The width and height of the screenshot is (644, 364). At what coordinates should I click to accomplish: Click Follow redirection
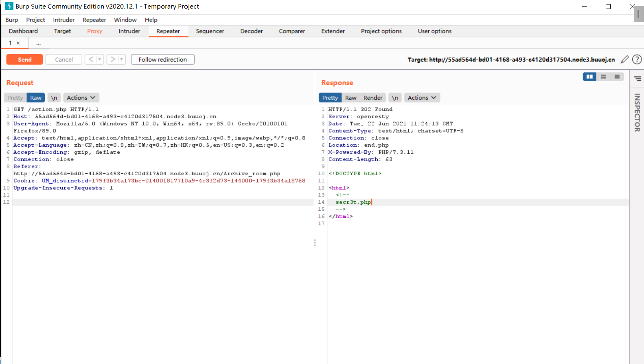point(162,60)
